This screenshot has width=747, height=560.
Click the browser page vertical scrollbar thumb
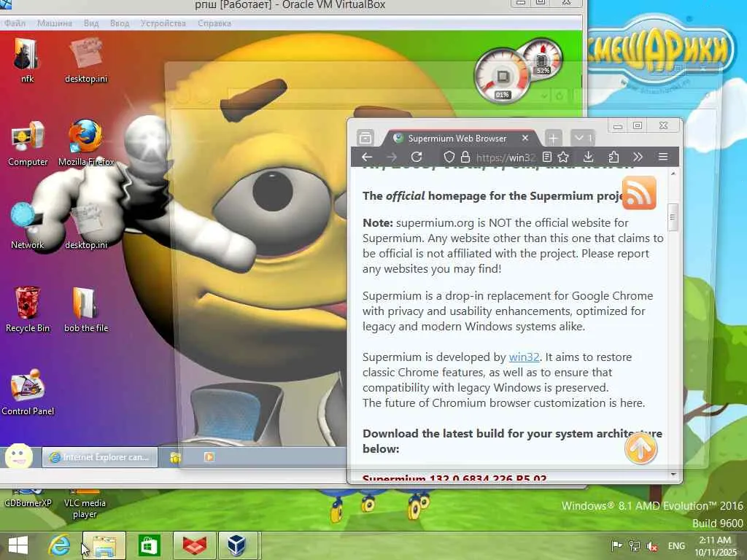[x=673, y=217]
